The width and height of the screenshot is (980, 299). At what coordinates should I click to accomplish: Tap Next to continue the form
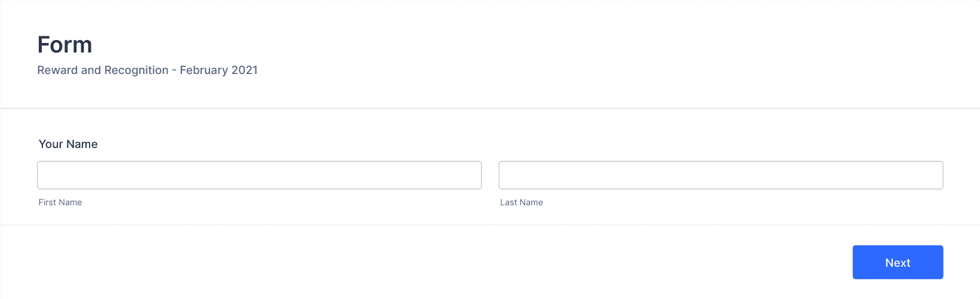click(x=898, y=262)
